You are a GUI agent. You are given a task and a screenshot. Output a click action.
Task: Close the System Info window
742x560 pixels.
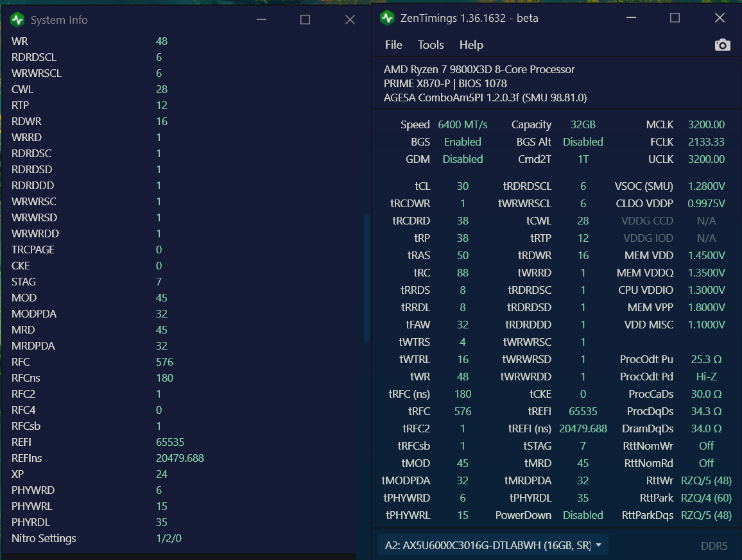coord(350,20)
